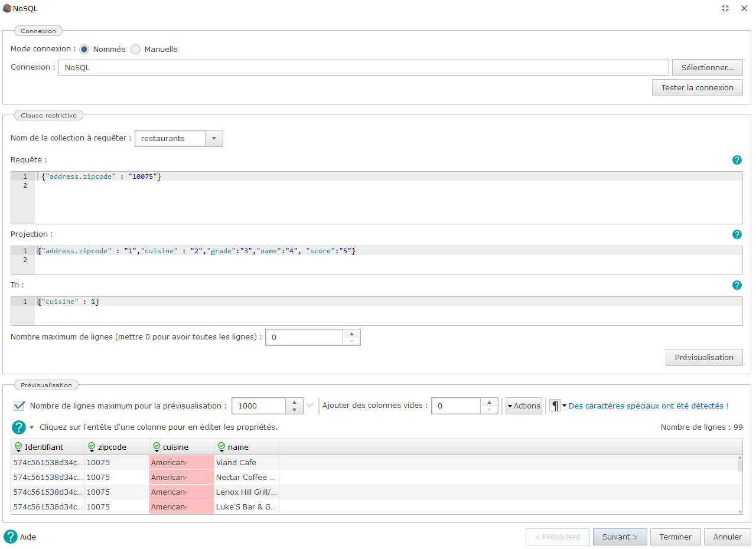Close the NoSQL dialog window
The height and width of the screenshot is (549, 756).
(x=744, y=8)
